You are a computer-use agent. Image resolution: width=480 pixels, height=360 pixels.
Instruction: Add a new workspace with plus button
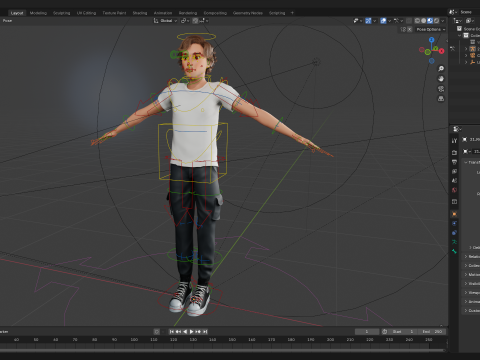pos(292,13)
